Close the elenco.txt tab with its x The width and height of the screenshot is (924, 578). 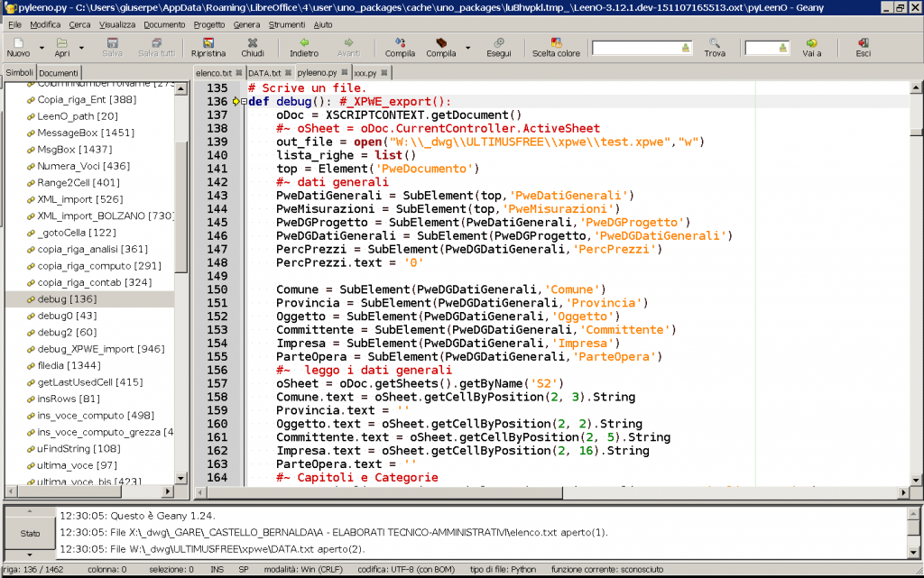point(238,73)
